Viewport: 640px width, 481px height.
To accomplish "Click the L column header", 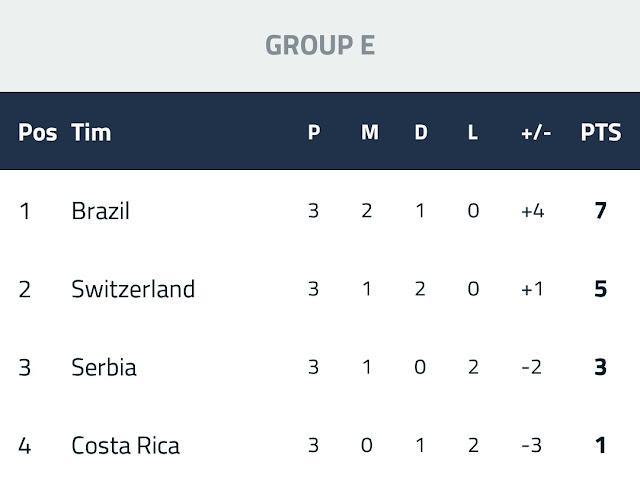I will coord(473,132).
